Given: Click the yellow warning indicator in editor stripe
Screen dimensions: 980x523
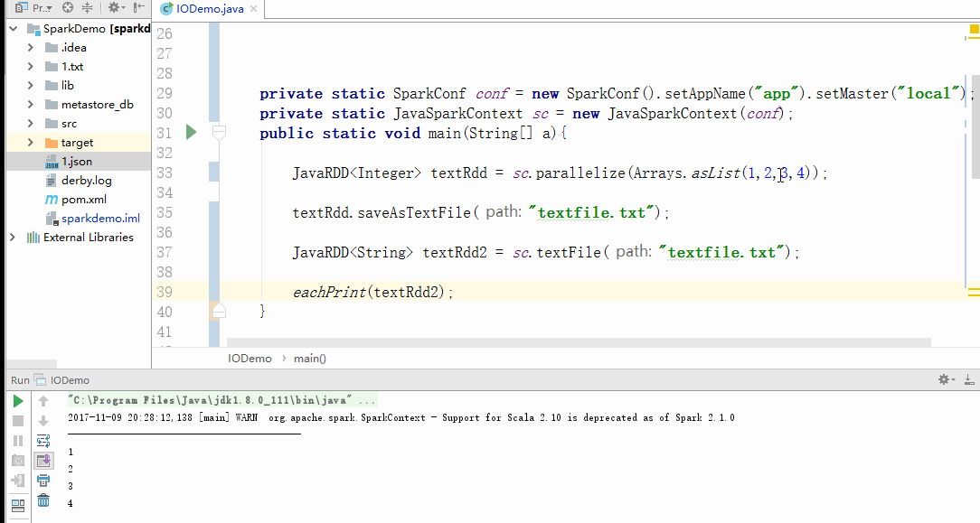Looking at the screenshot, I should coord(974,29).
